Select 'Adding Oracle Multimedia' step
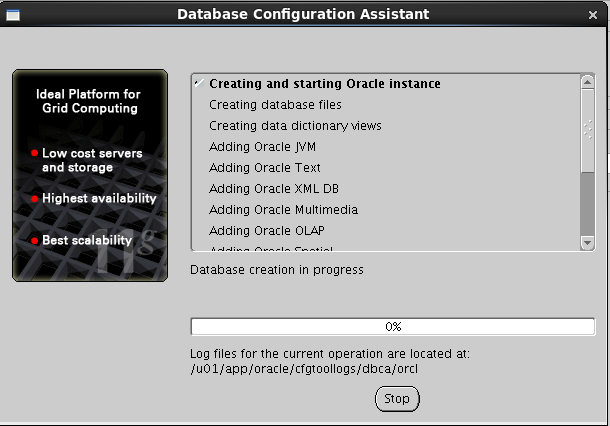 pos(283,210)
